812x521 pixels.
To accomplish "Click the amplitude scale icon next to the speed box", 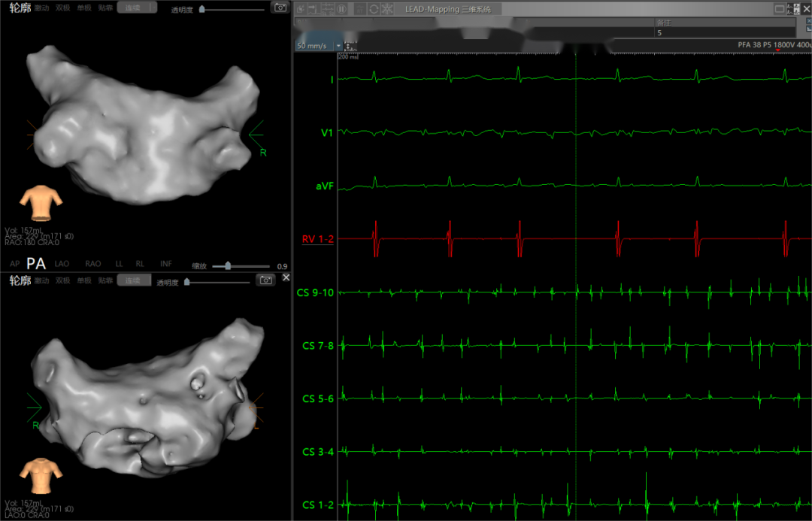I will pos(350,46).
